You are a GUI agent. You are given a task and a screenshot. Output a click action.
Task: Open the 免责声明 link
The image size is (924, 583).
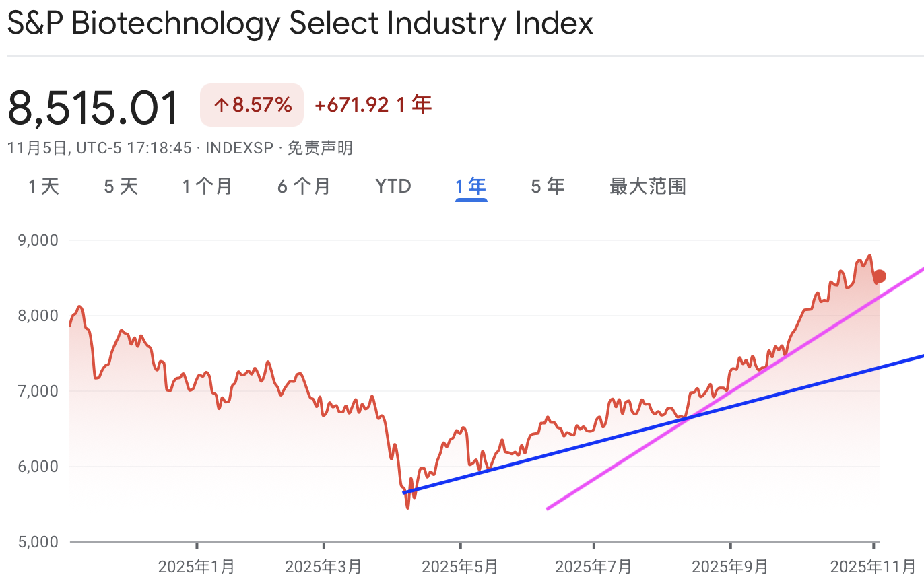tap(320, 148)
